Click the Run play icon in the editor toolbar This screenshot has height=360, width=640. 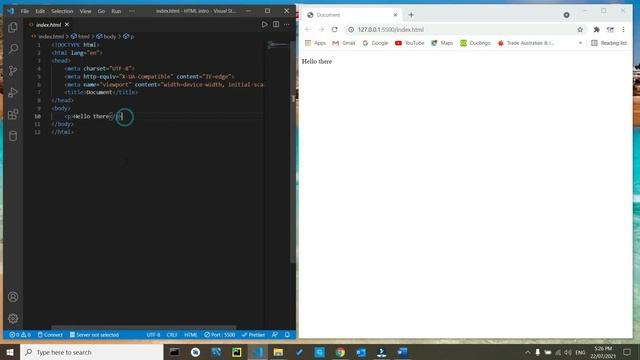coord(264,24)
